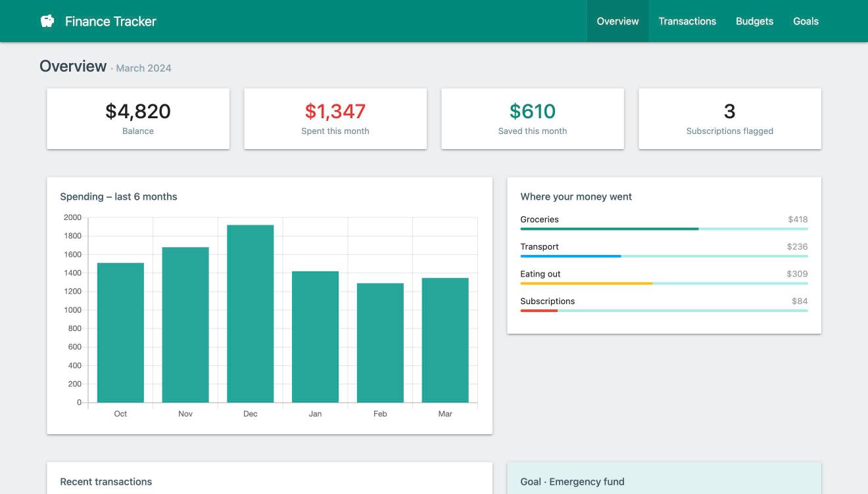Select the $610 Saved this month card
This screenshot has height=494, width=868.
coord(533,119)
